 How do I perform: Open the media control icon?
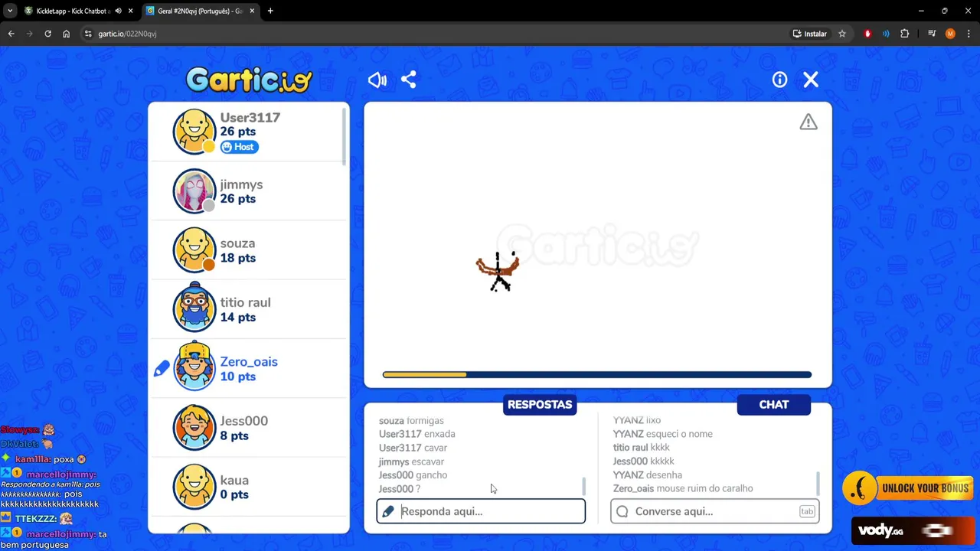932,34
